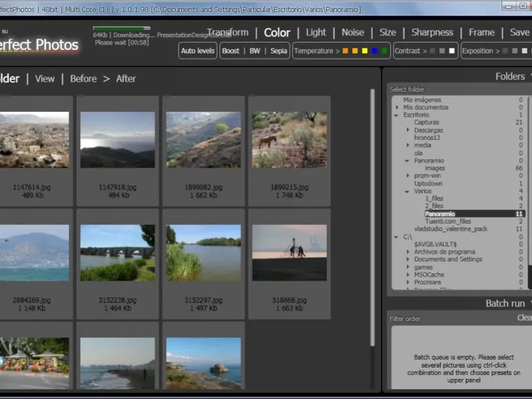Select the 1899215.jpg horse thumbnail
Image resolution: width=532 pixels, height=399 pixels.
coord(289,140)
